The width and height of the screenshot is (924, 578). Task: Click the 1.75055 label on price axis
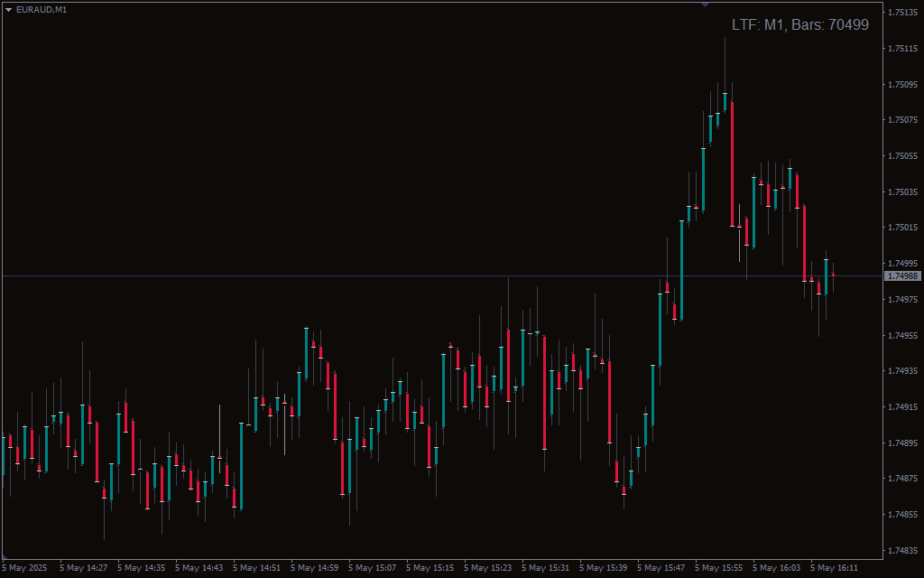pyautogui.click(x=903, y=156)
